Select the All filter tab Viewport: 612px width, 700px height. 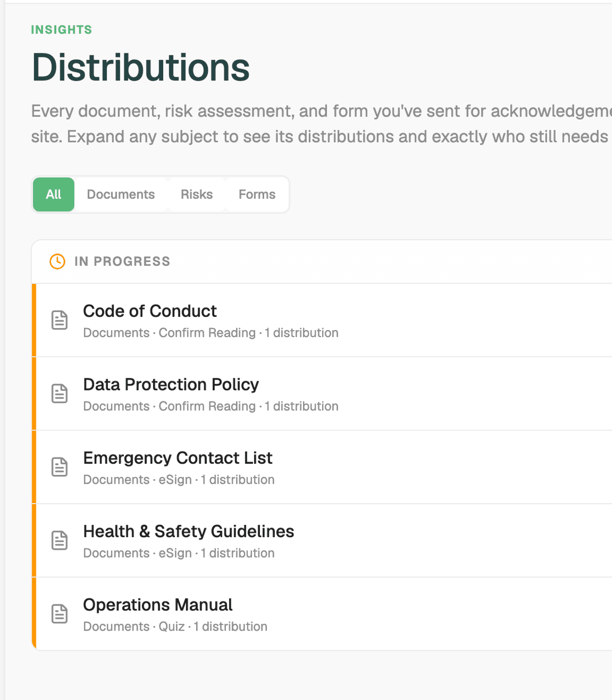pos(53,194)
